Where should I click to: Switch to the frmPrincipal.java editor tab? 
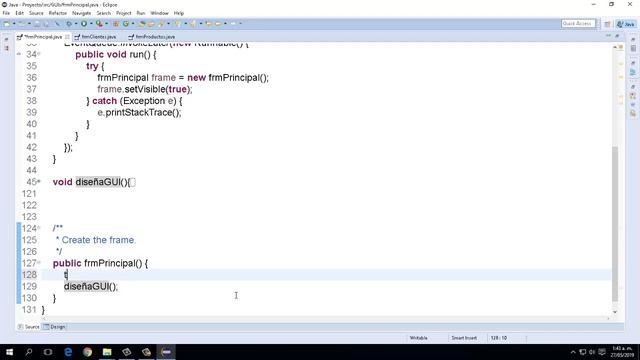pyautogui.click(x=43, y=37)
